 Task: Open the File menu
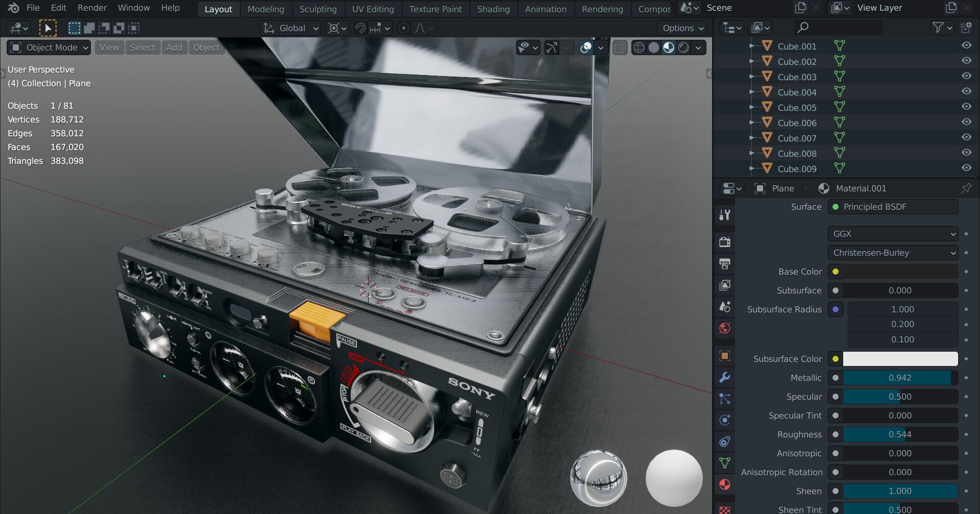coord(33,8)
